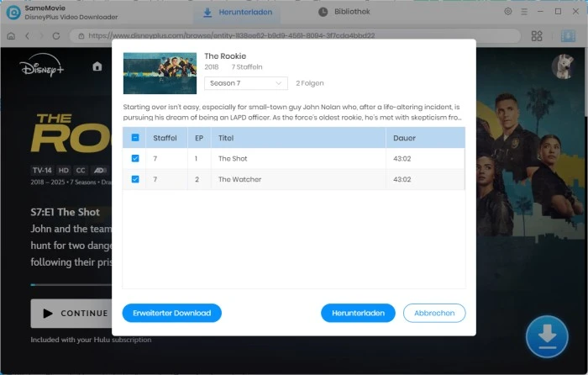
Task: Open the grid apps icon near address bar
Action: pyautogui.click(x=538, y=36)
